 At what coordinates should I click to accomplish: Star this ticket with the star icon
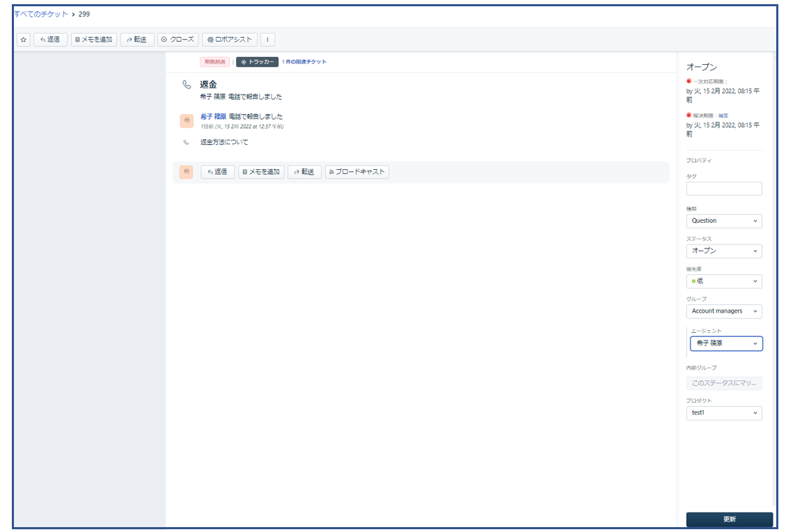pos(24,40)
